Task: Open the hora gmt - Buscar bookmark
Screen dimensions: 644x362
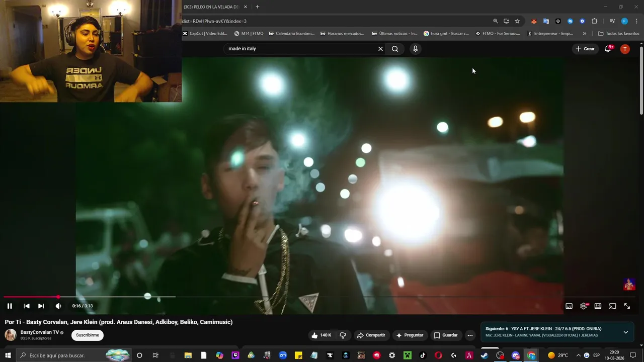Action: click(446, 34)
